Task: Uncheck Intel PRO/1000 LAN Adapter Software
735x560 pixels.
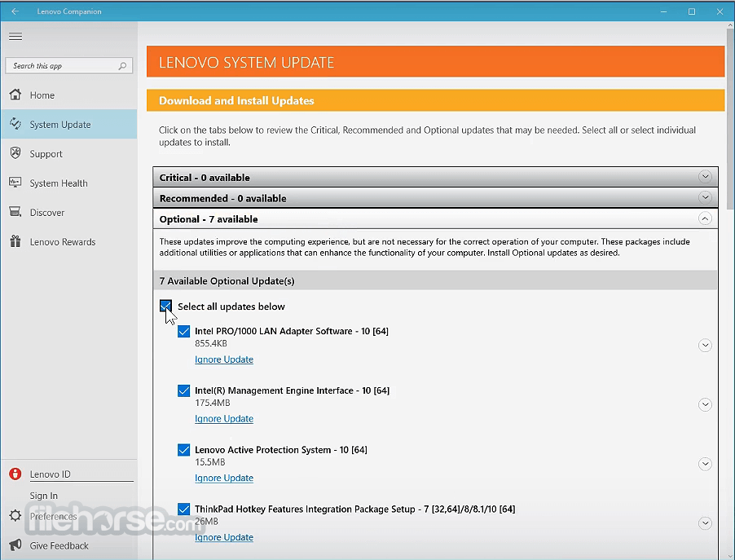Action: point(184,331)
